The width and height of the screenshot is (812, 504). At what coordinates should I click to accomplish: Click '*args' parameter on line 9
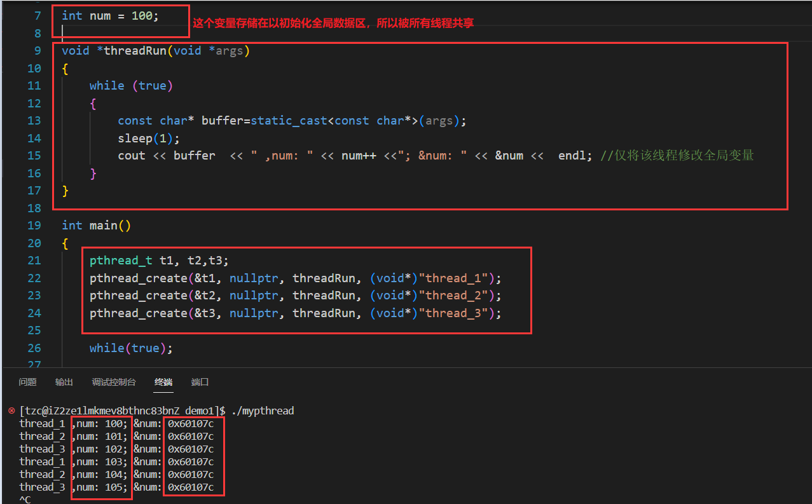tap(226, 51)
